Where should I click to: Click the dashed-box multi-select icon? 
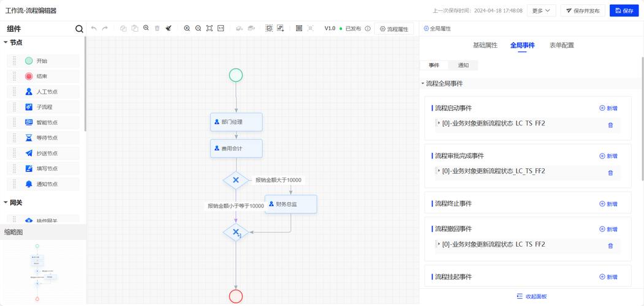coord(269,28)
